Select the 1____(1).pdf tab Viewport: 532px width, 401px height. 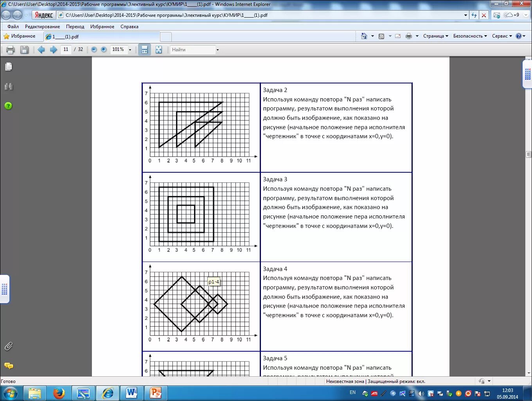102,36
